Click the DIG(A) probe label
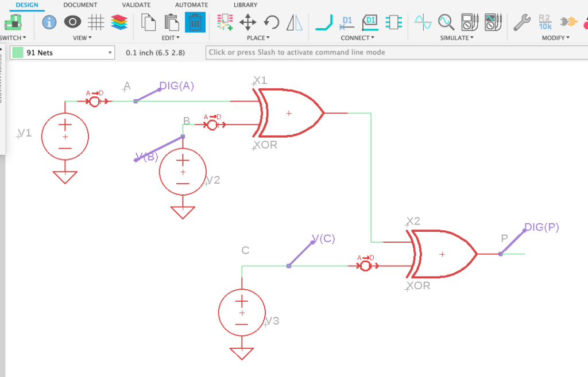Viewport: 588px width, 377px height. click(x=177, y=86)
